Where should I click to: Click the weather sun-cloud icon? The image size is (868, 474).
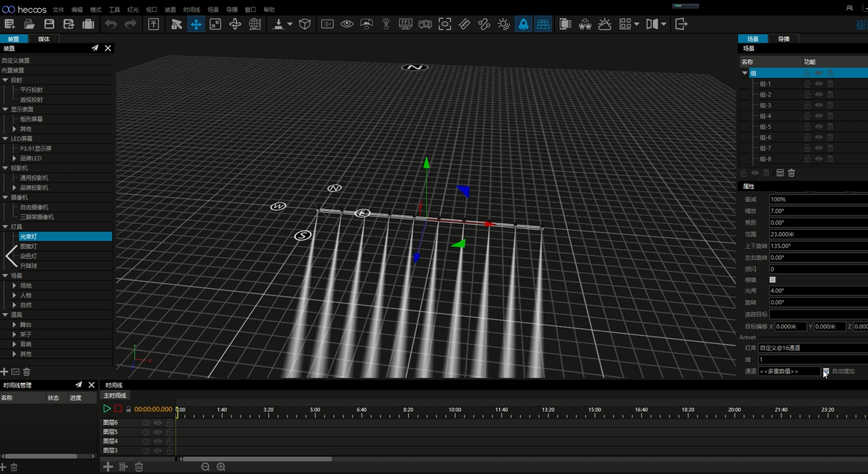[604, 24]
